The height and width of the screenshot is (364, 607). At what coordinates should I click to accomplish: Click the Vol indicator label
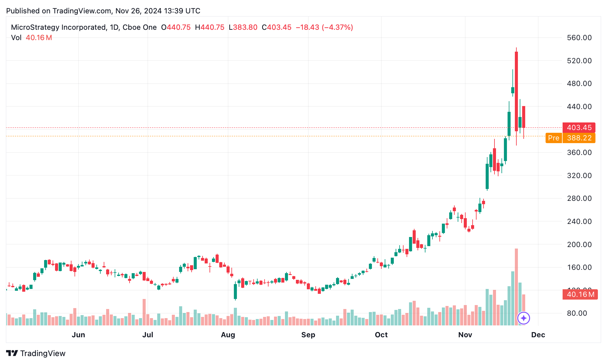click(x=16, y=38)
